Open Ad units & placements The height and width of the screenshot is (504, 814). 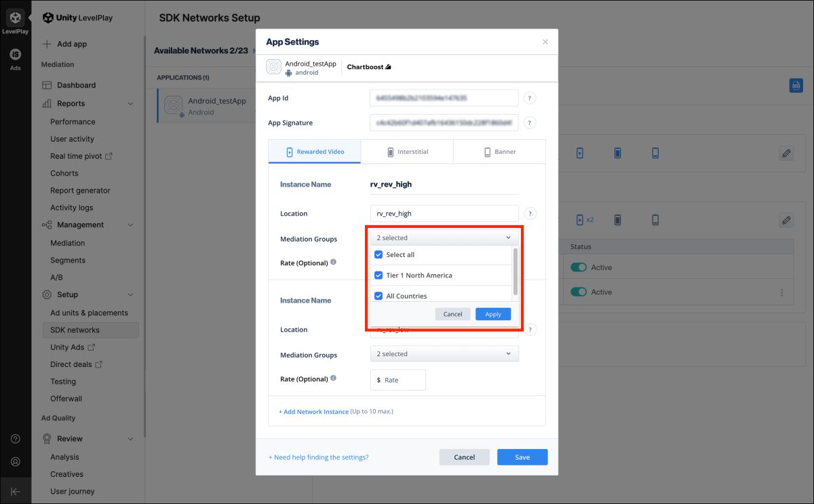(89, 313)
